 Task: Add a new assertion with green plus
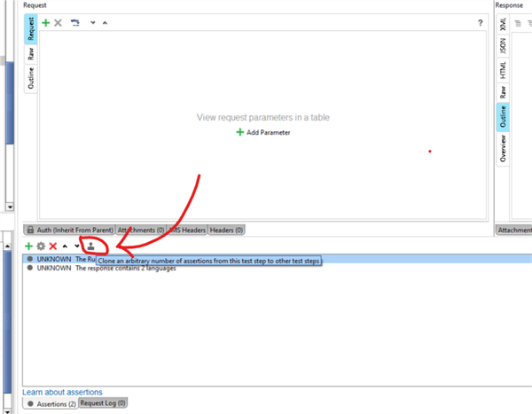tap(29, 246)
